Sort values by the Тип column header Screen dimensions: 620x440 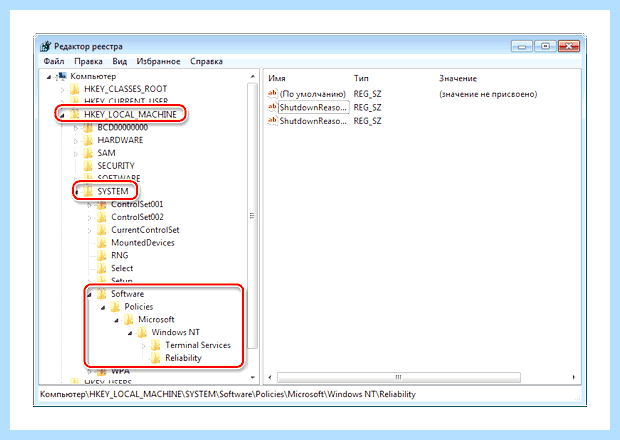[361, 78]
